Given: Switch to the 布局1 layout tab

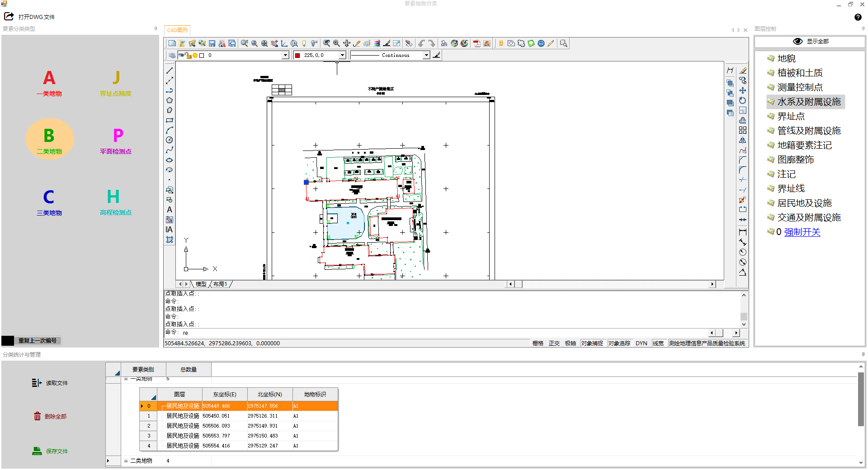Looking at the screenshot, I should 221,284.
